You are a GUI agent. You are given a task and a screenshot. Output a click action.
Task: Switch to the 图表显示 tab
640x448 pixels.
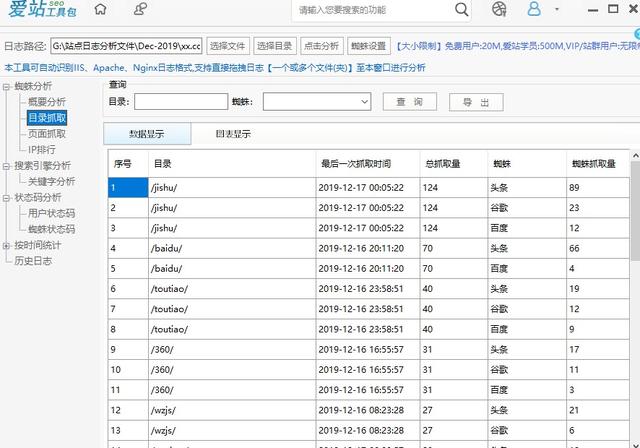point(233,134)
